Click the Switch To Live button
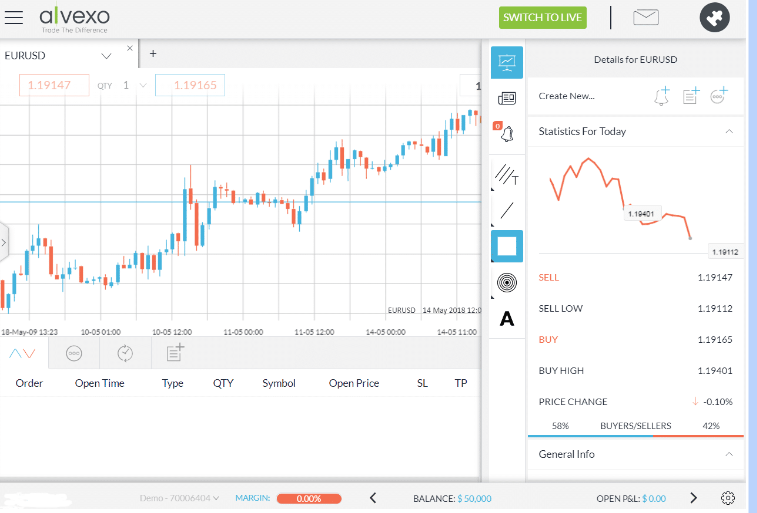The image size is (757, 513). [x=543, y=17]
